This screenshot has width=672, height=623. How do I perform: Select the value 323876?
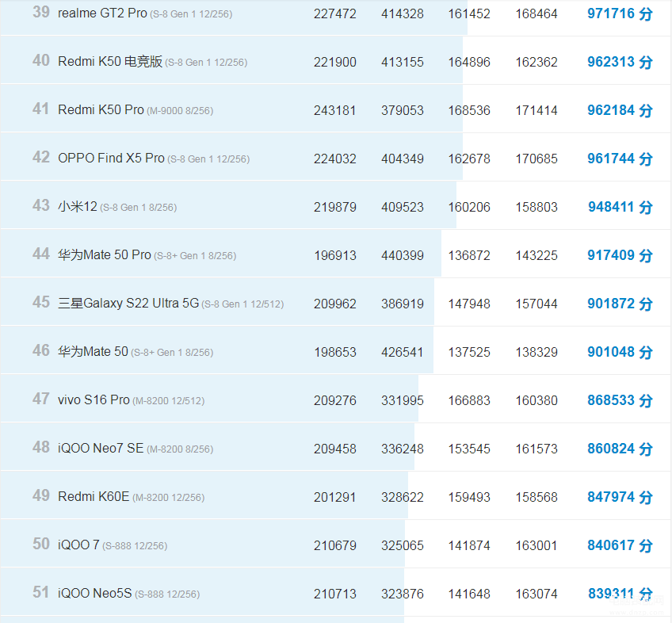(403, 594)
